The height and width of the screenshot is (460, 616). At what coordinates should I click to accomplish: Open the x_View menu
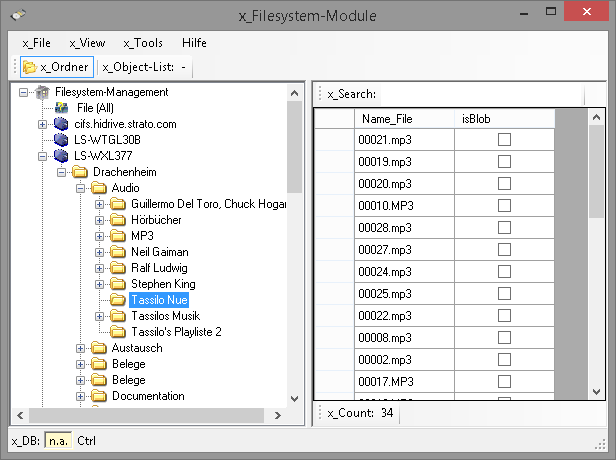[x=87, y=43]
